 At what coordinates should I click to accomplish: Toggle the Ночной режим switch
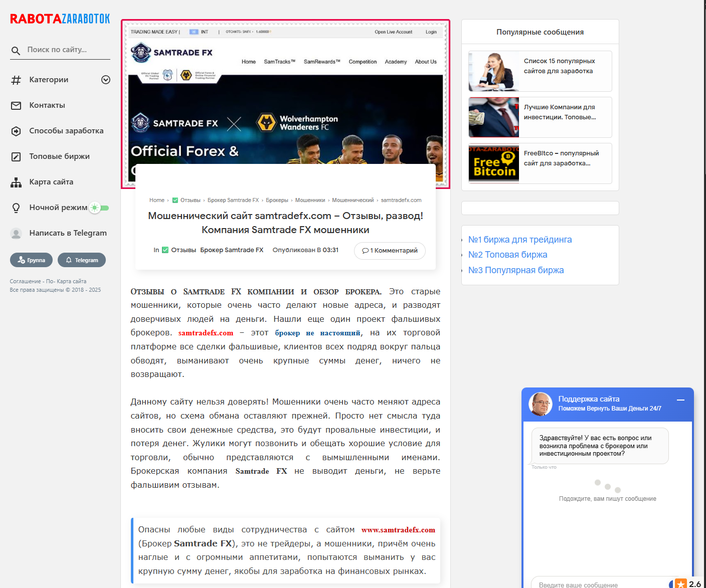99,208
